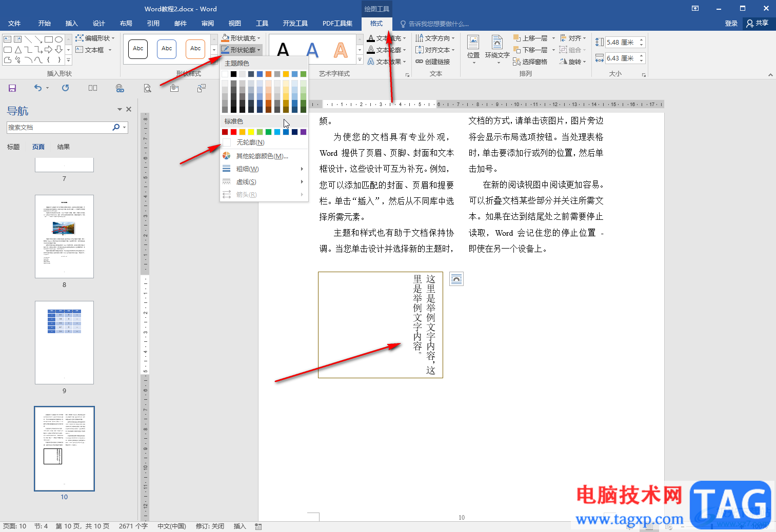Click the search document input field
Viewport: 776px width, 532px height.
tap(59, 127)
